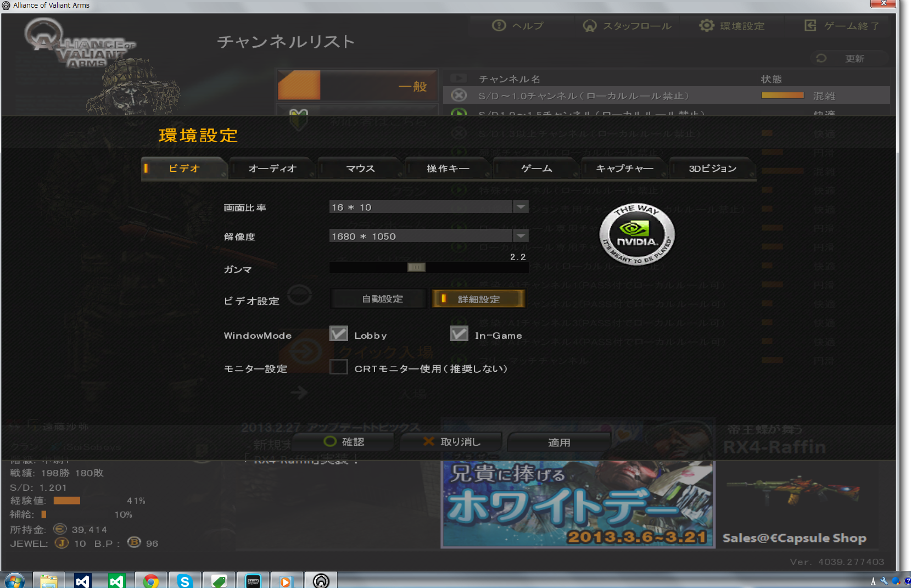
Task: Click the ガンマ slider handle
Action: tap(416, 267)
